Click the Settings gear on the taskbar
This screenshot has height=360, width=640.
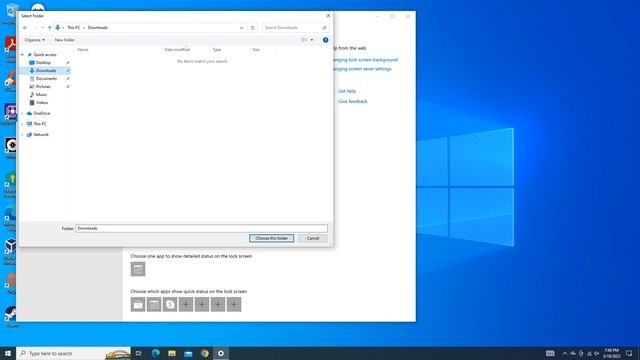point(221,353)
